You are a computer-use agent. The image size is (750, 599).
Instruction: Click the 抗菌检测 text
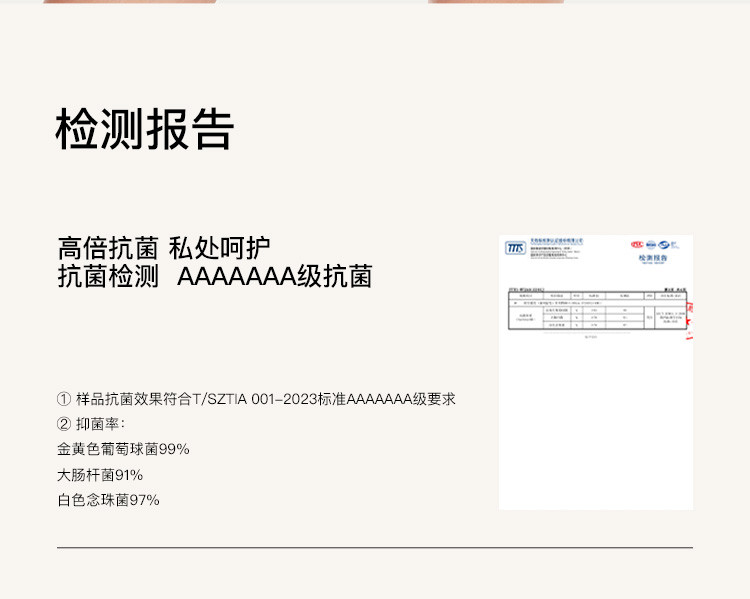click(x=108, y=277)
